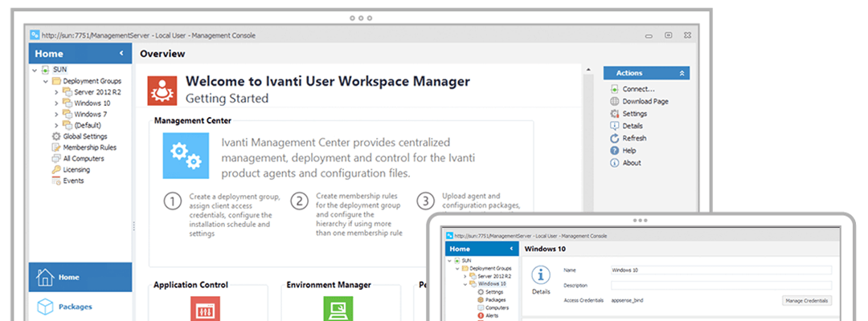Click the Refresh action icon
The height and width of the screenshot is (321, 868).
(615, 138)
